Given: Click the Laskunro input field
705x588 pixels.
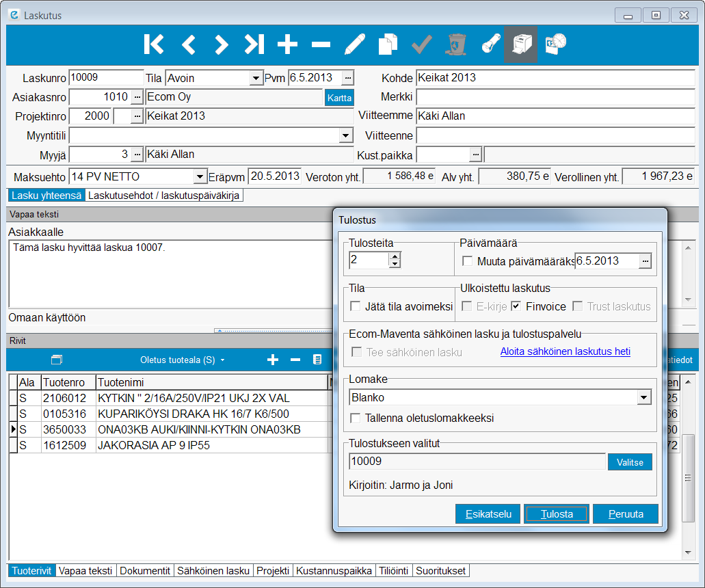Looking at the screenshot, I should pos(106,78).
